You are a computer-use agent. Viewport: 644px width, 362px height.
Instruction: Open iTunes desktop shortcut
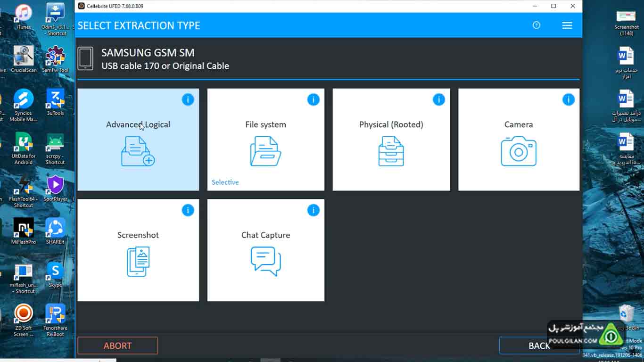click(24, 17)
